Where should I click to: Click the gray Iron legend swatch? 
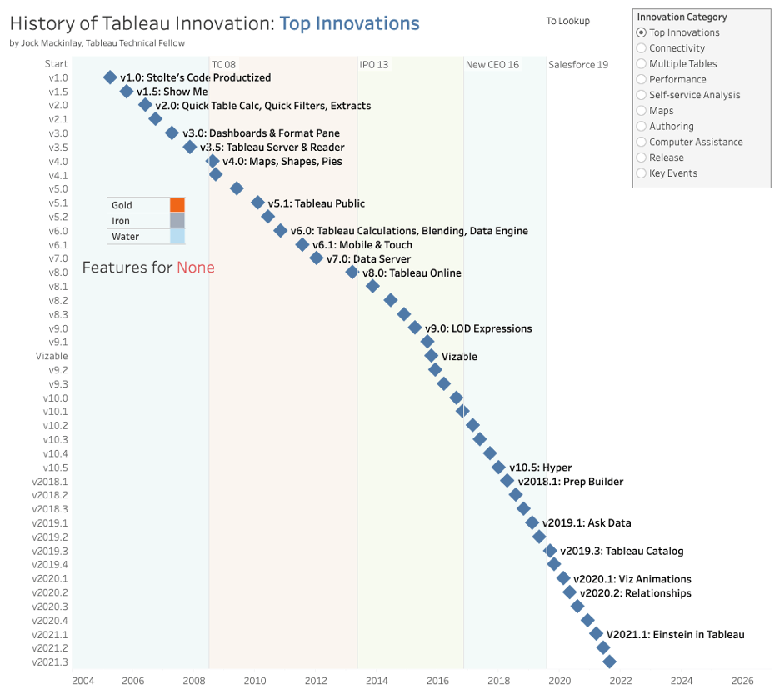[177, 219]
